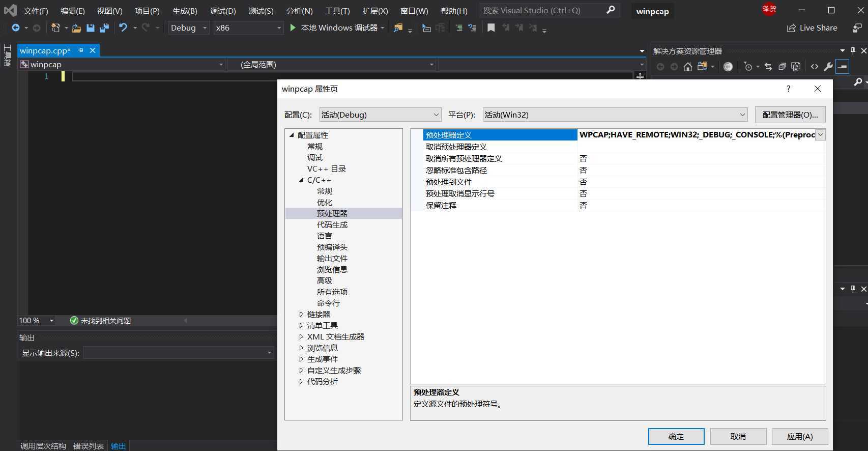Image resolution: width=868 pixels, height=451 pixels.
Task: Open the 生成(B) menu
Action: 185,11
